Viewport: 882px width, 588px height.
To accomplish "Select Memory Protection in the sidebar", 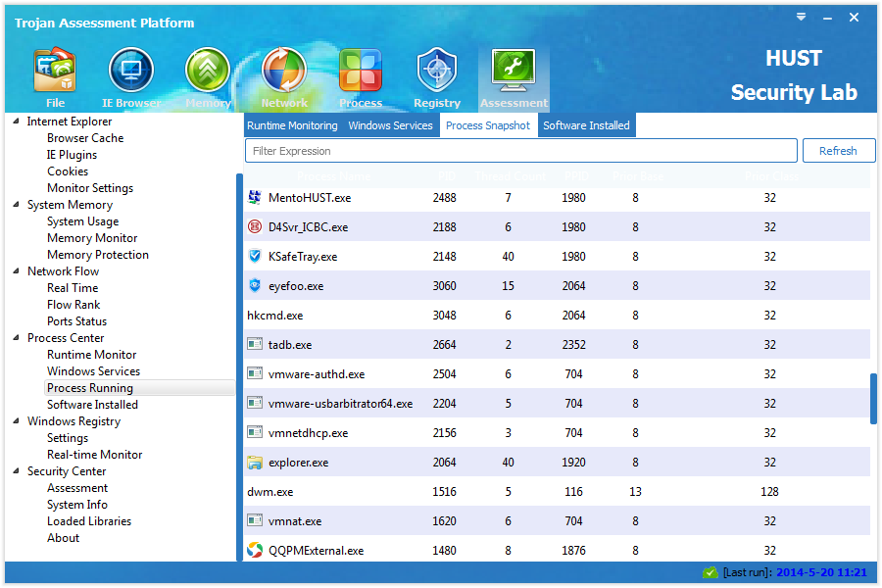I will coord(98,255).
